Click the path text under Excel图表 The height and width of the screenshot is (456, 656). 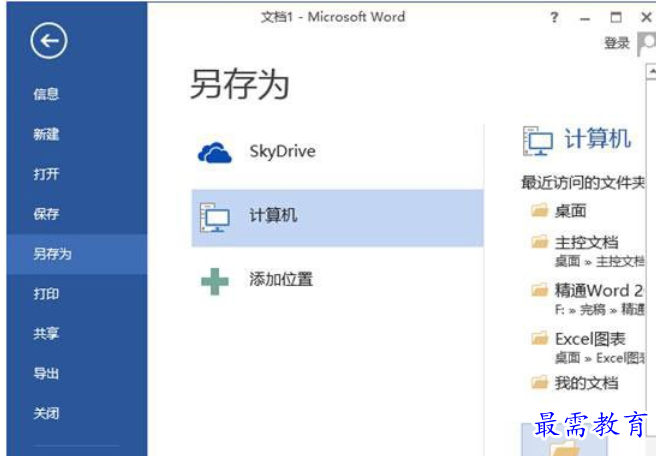599,358
